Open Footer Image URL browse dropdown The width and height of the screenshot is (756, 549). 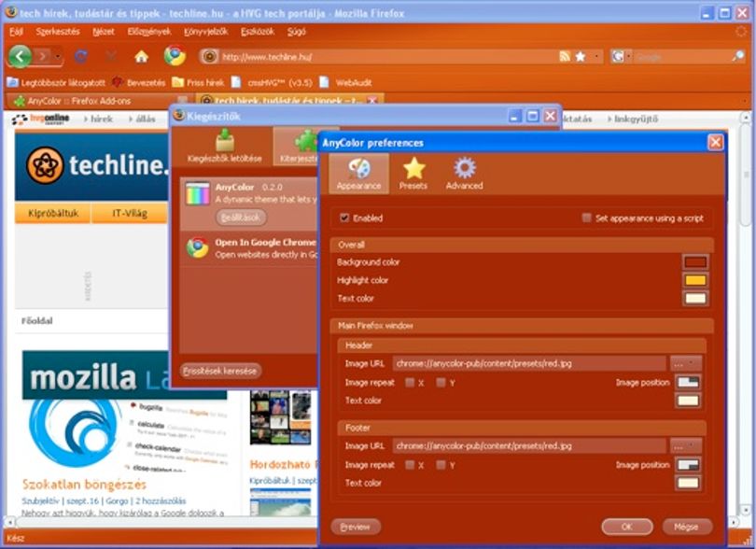(686, 446)
